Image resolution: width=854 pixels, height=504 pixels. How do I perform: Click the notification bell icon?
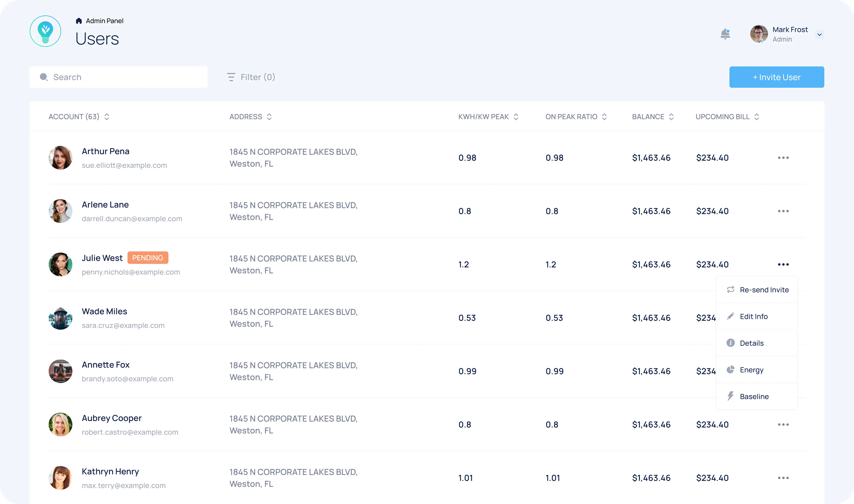coord(725,34)
